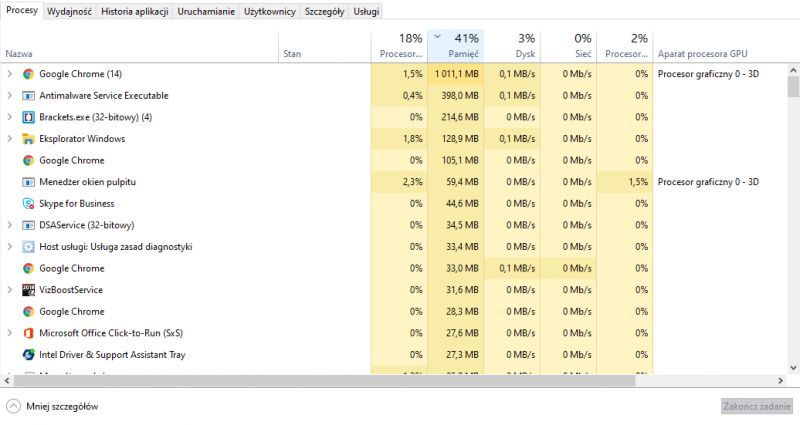Select the Skype for Business icon
This screenshot has height=425, width=800.
click(x=29, y=204)
